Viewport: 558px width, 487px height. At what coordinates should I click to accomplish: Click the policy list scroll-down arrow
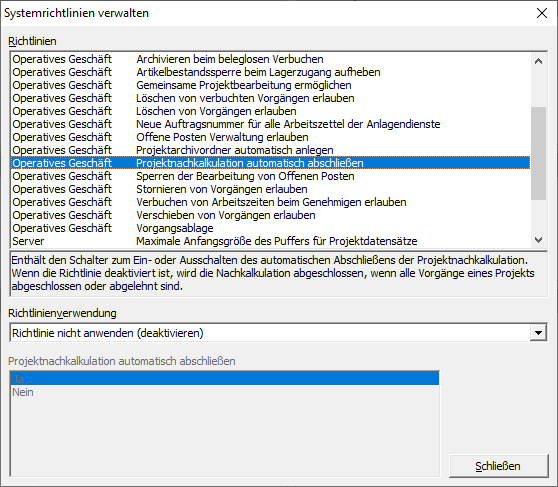(x=538, y=240)
